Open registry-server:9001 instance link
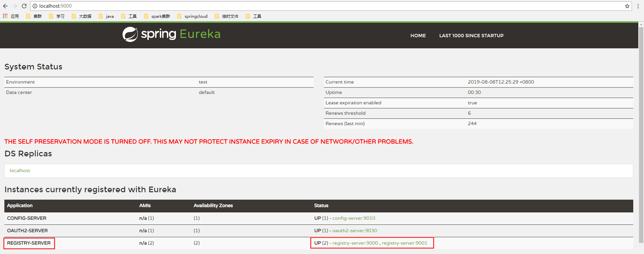The height and width of the screenshot is (254, 644). point(405,243)
